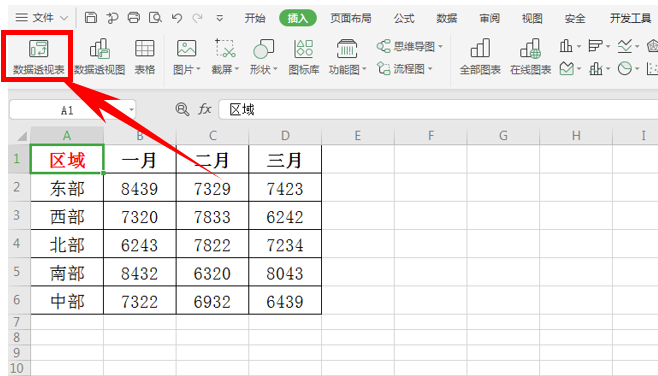Insert a 表格 table
Image resolution: width=658 pixels, height=376 pixels.
(x=145, y=57)
